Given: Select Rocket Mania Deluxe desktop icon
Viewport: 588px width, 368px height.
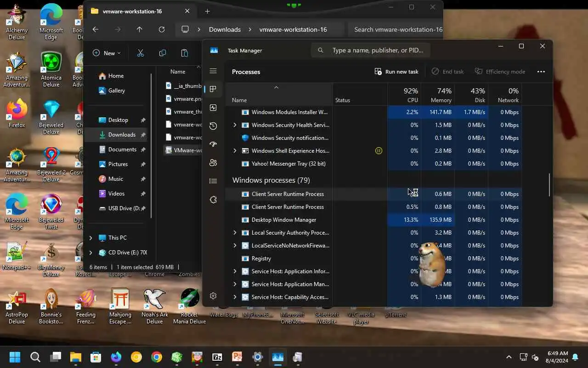Looking at the screenshot, I should pyautogui.click(x=189, y=306).
